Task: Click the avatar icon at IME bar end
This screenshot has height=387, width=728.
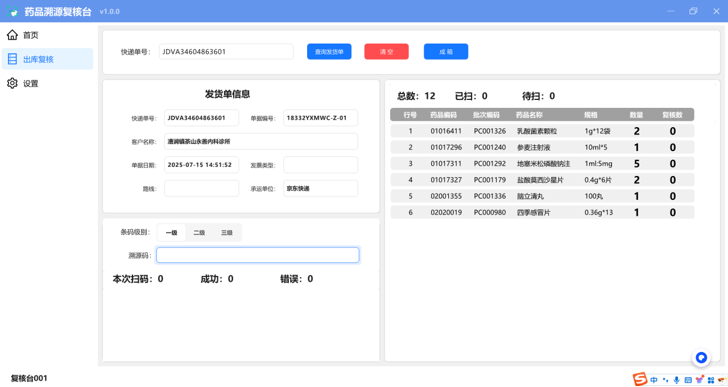Action: 722,380
